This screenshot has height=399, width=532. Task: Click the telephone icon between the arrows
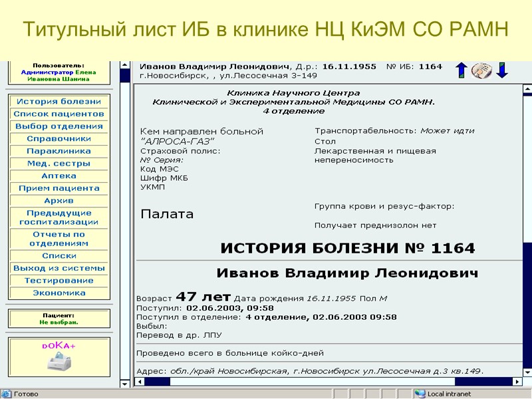coord(481,71)
